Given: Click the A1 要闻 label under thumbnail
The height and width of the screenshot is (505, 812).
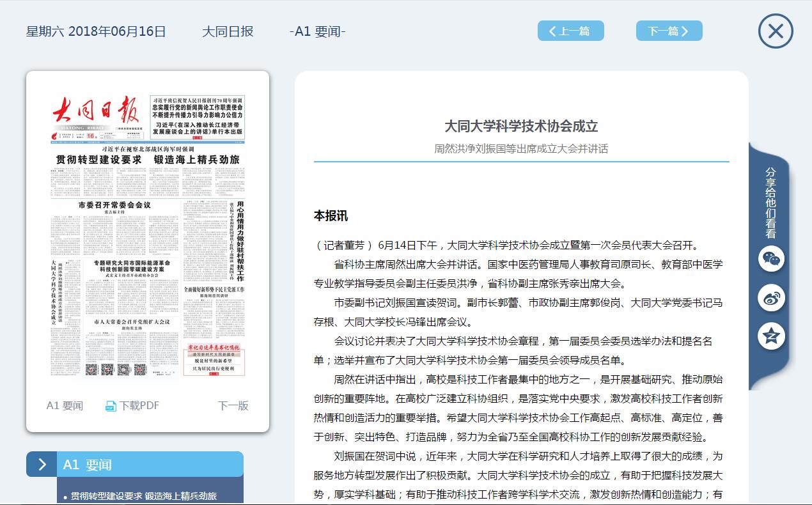Looking at the screenshot, I should coord(65,406).
